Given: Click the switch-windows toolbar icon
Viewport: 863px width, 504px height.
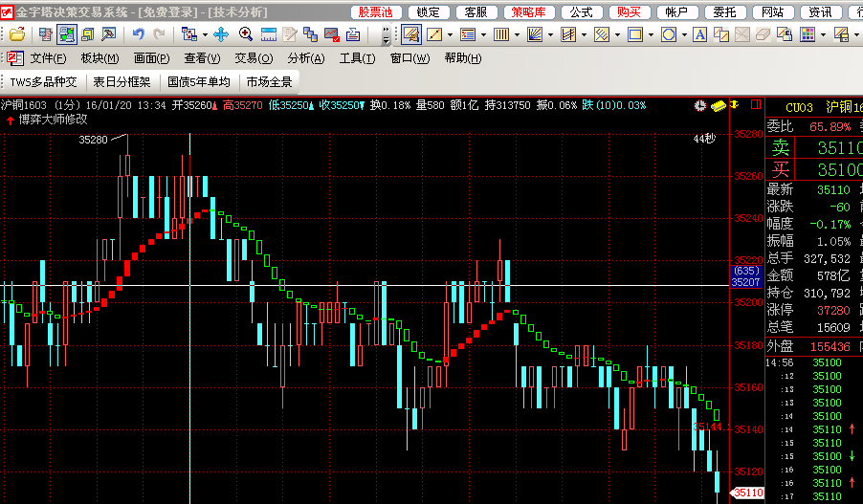Looking at the screenshot, I should point(189,34).
